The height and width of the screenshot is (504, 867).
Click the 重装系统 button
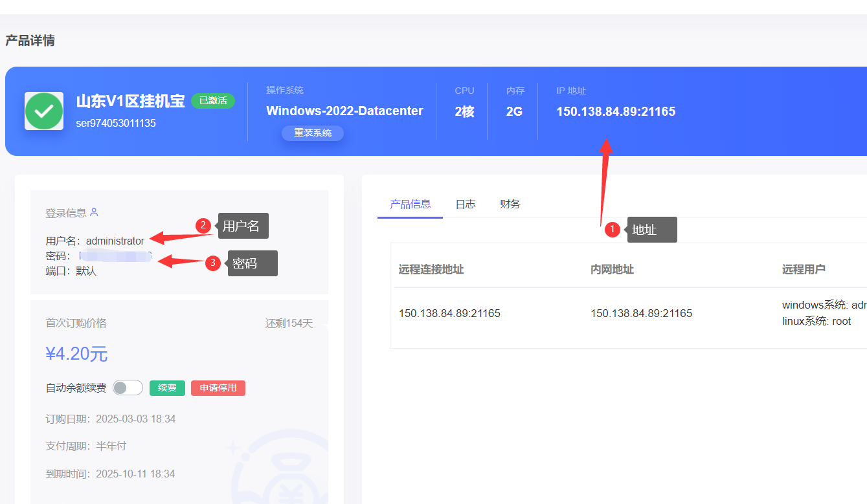[313, 133]
